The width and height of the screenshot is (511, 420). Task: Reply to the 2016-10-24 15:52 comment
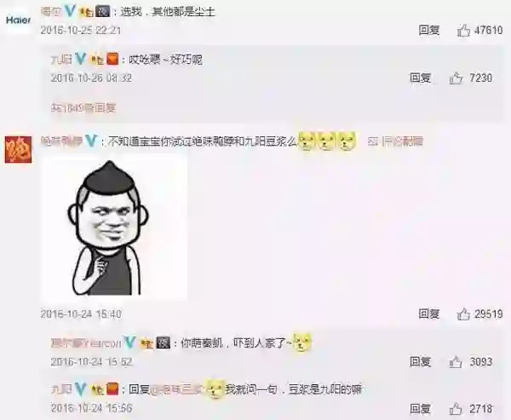[x=421, y=361]
